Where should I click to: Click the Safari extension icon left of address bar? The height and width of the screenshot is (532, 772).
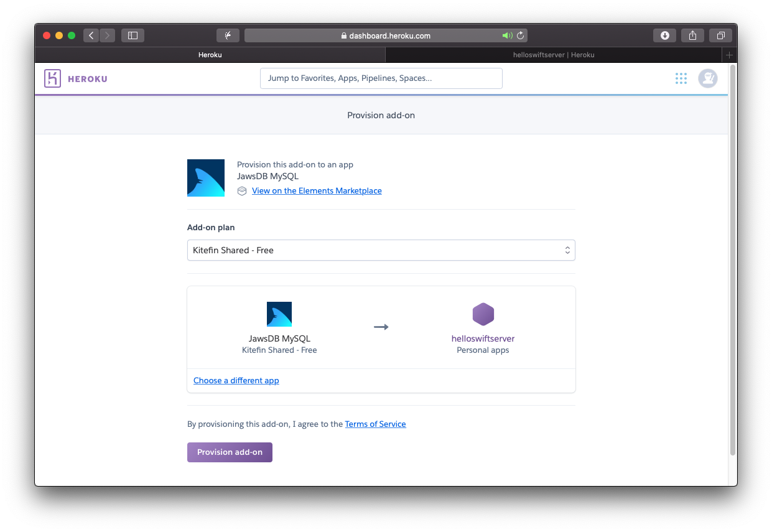[228, 35]
